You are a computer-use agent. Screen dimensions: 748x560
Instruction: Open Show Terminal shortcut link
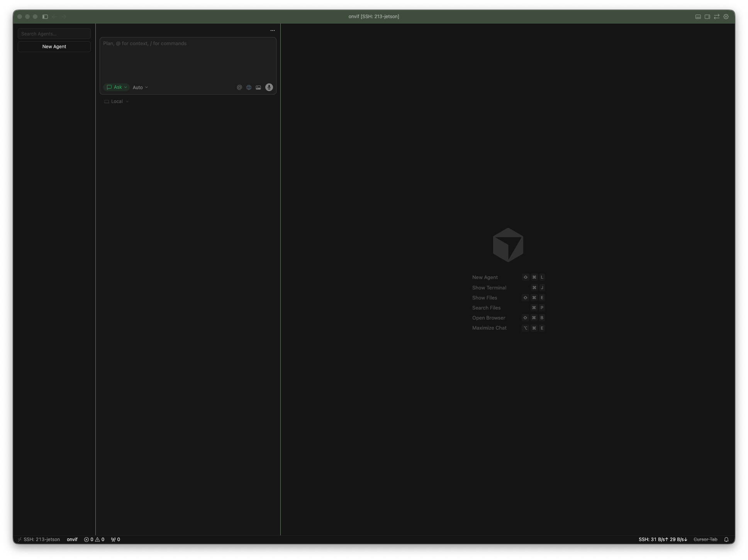click(489, 288)
